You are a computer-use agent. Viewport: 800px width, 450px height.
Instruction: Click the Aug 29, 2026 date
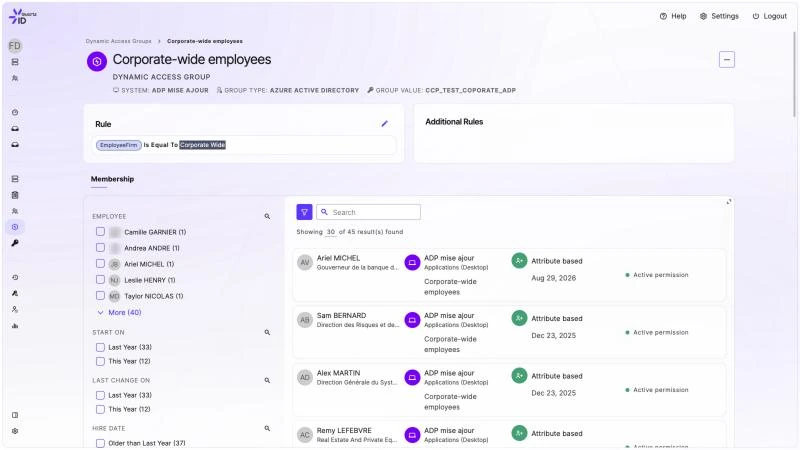pyautogui.click(x=554, y=278)
